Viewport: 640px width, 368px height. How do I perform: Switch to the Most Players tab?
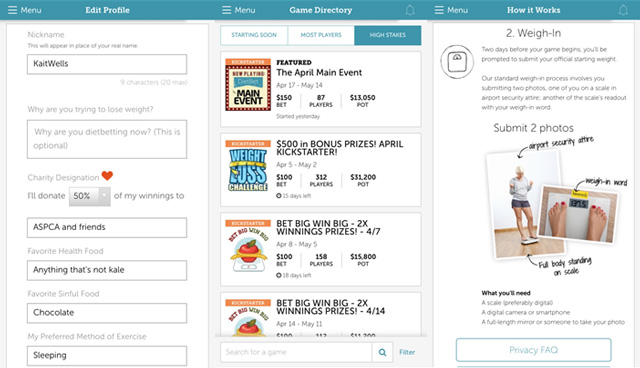tap(321, 35)
